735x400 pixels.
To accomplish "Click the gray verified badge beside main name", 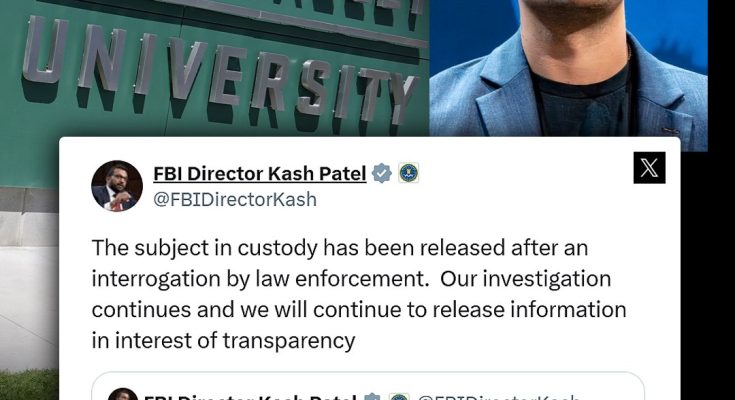I will [382, 173].
